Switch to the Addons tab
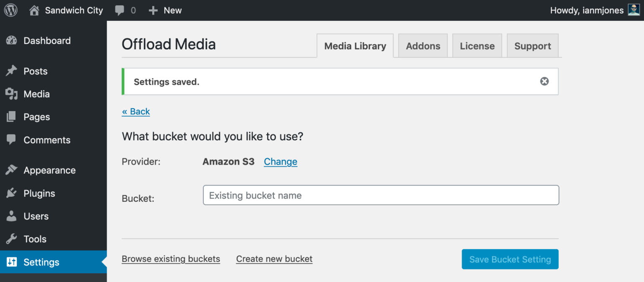Image resolution: width=644 pixels, height=282 pixels. point(423,46)
